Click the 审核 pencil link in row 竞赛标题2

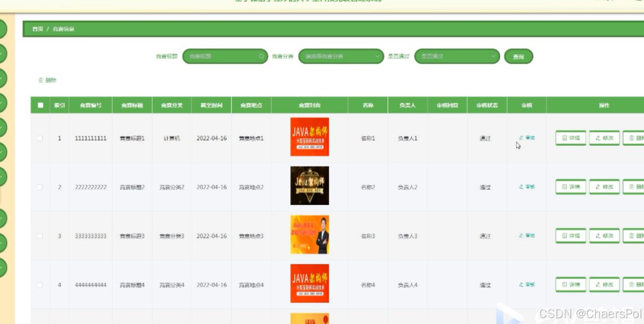(x=527, y=187)
